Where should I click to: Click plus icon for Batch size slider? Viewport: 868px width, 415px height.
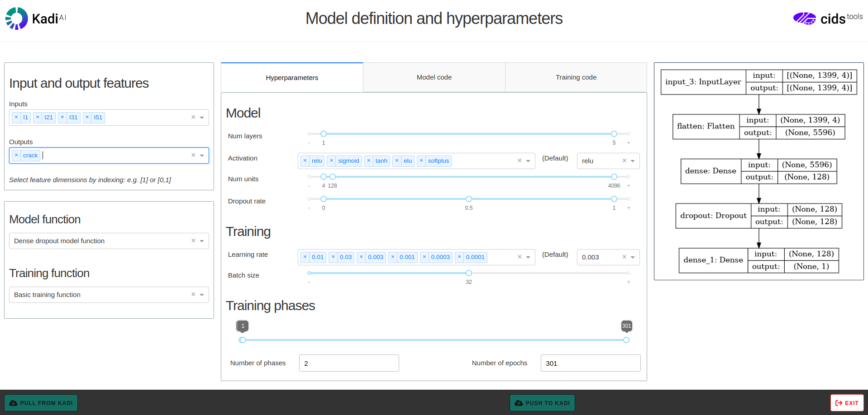[629, 282]
